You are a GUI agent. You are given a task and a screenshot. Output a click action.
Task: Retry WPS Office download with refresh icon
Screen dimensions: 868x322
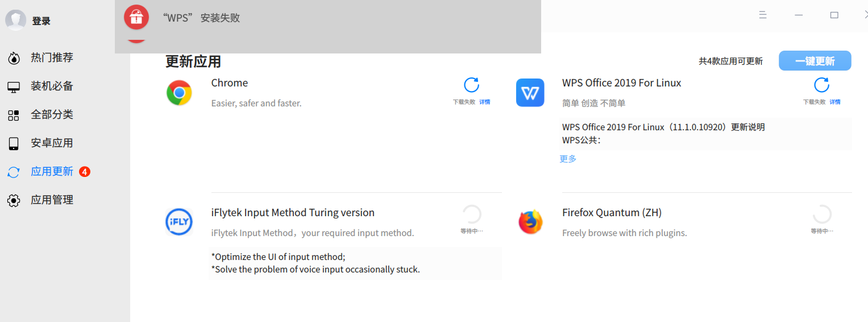click(821, 85)
